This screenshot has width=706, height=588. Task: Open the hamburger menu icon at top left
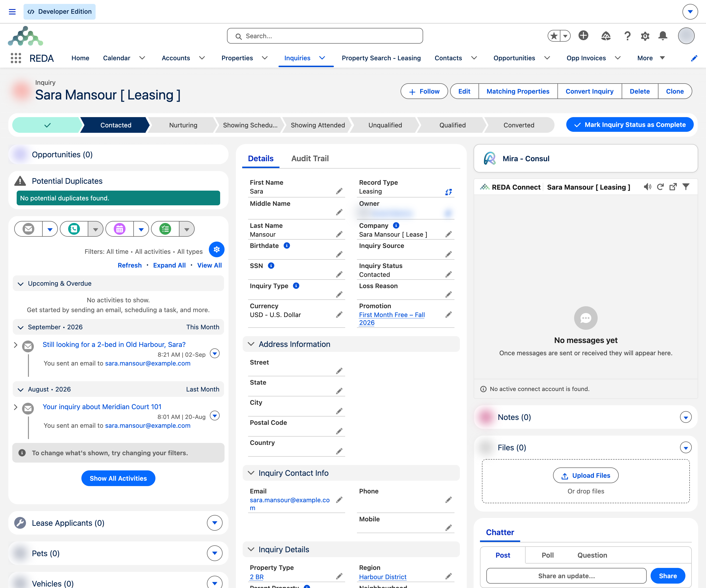pyautogui.click(x=12, y=12)
